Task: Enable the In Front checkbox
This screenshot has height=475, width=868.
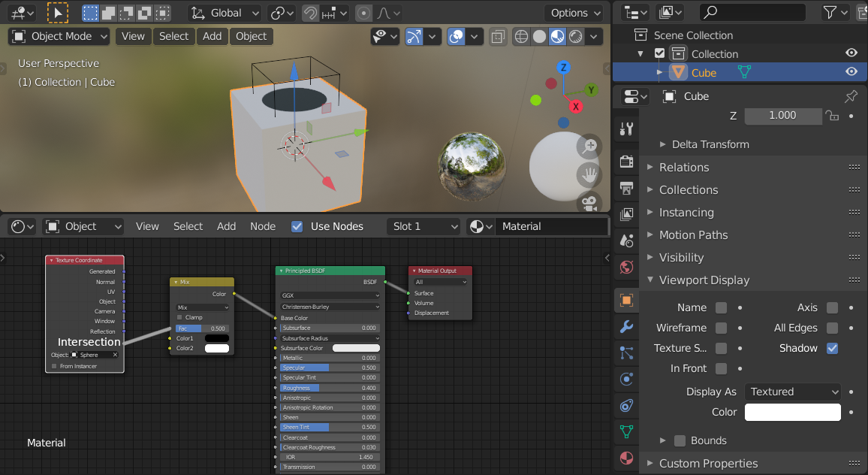Action: (721, 368)
